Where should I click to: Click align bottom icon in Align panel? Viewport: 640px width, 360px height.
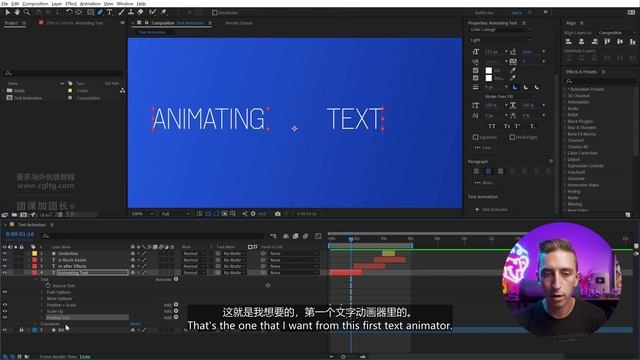point(632,42)
